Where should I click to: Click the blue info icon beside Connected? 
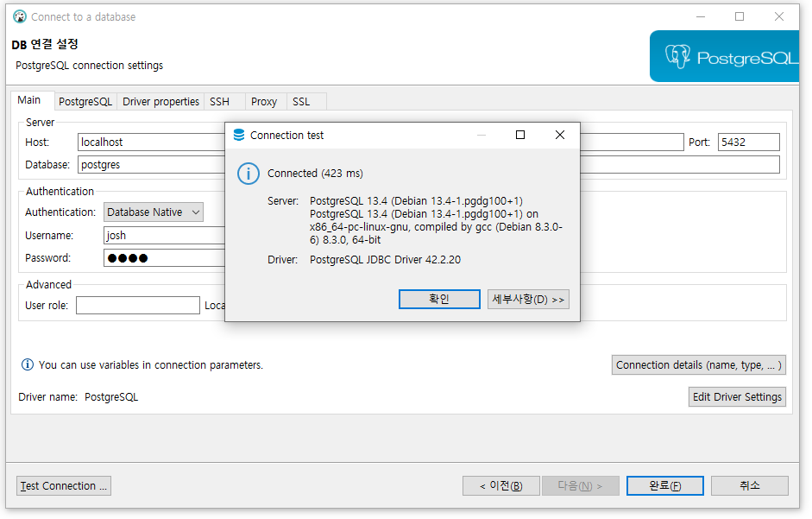(x=248, y=174)
